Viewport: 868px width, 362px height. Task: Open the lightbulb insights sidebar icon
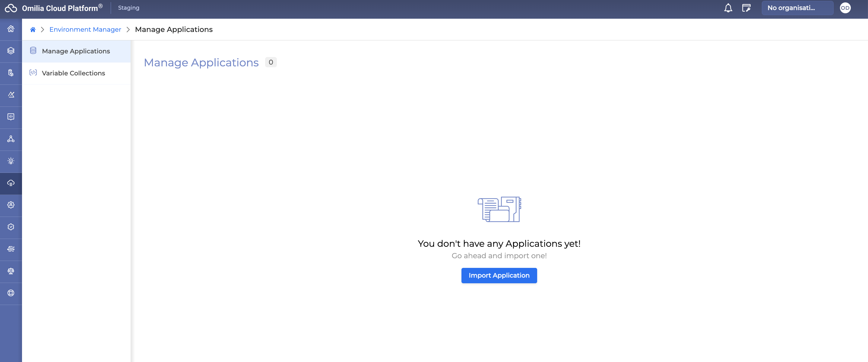coord(11,161)
